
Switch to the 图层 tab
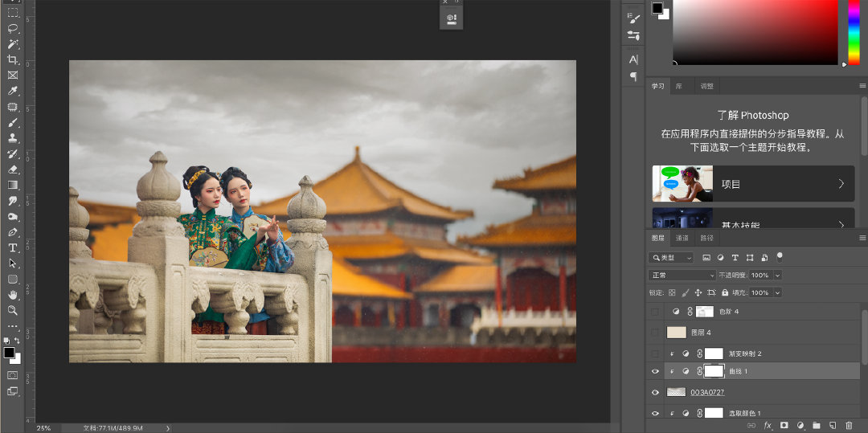657,239
